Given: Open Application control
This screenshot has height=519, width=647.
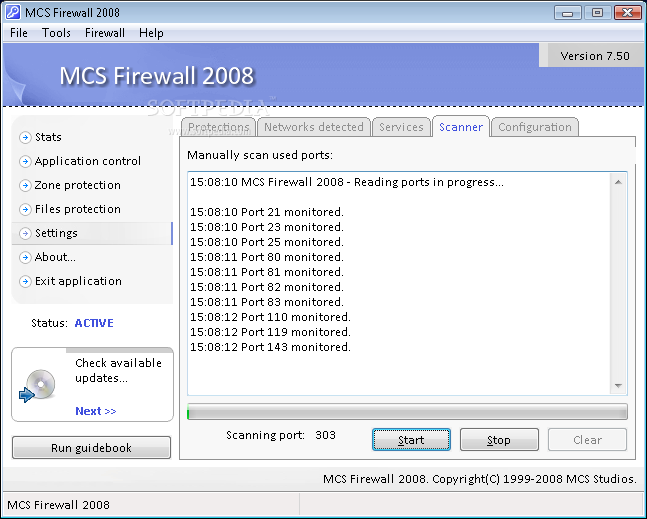Looking at the screenshot, I should 88,161.
